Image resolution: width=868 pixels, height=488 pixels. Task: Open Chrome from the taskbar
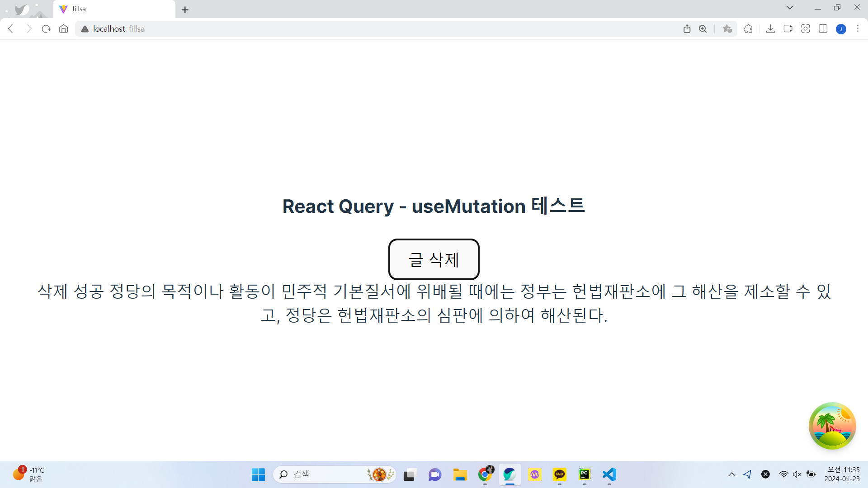485,474
